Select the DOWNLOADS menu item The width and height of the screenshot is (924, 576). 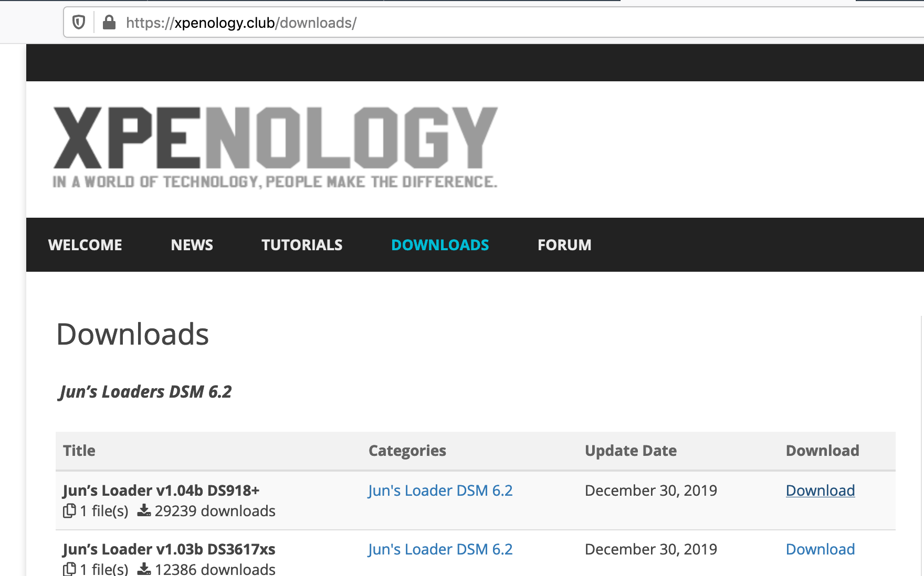(x=440, y=245)
